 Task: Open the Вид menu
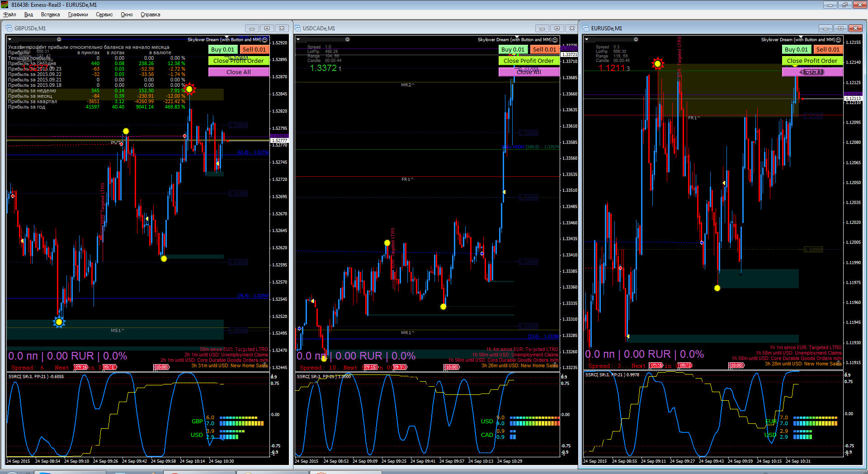pos(28,14)
